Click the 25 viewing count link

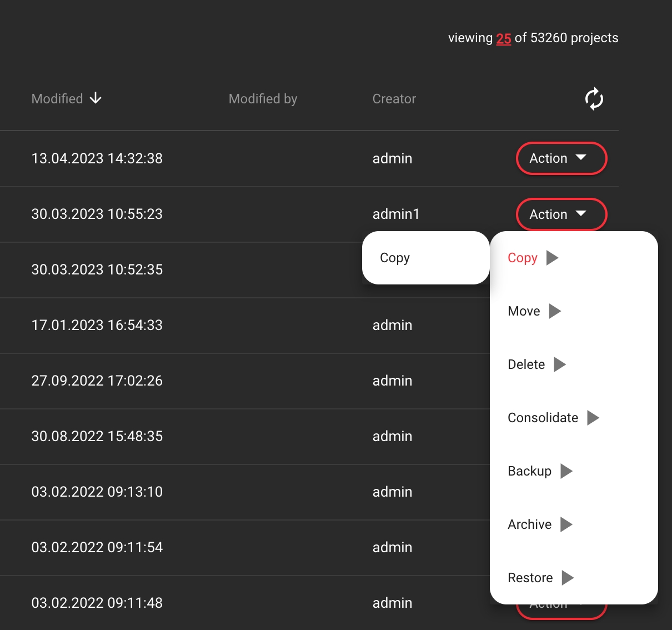[503, 38]
